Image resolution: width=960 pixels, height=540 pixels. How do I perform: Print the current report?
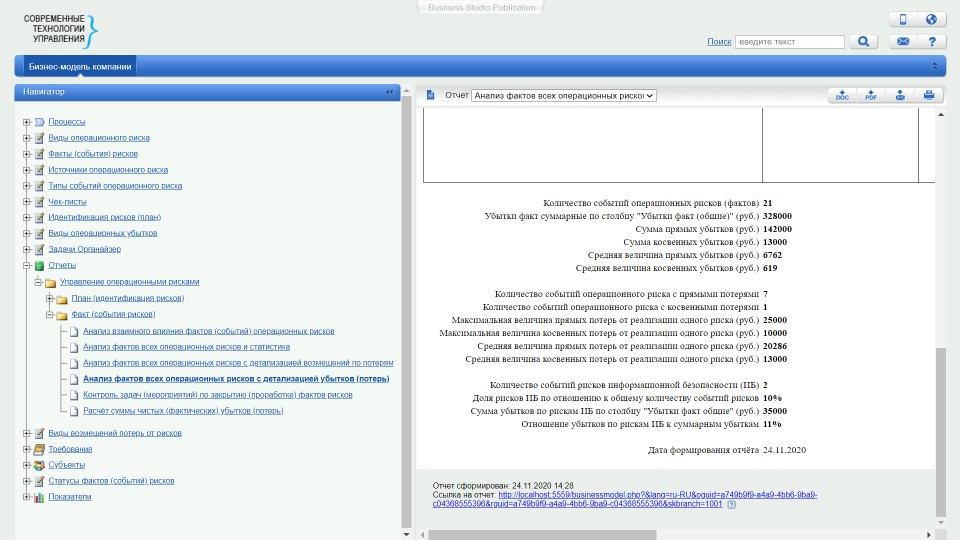[929, 95]
